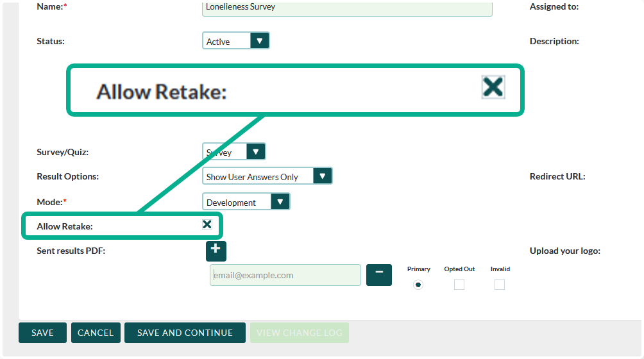The width and height of the screenshot is (644, 359).
Task: Click the Sent results PDF label
Action: pyautogui.click(x=71, y=251)
